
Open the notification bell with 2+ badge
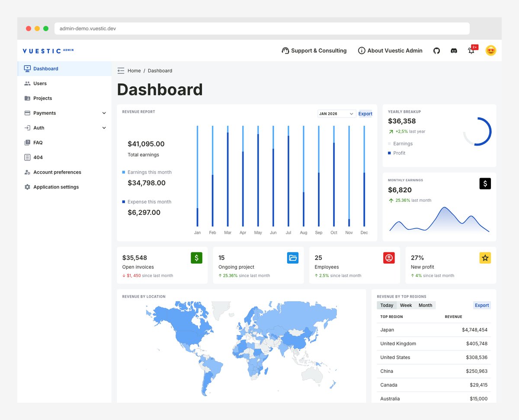(471, 51)
